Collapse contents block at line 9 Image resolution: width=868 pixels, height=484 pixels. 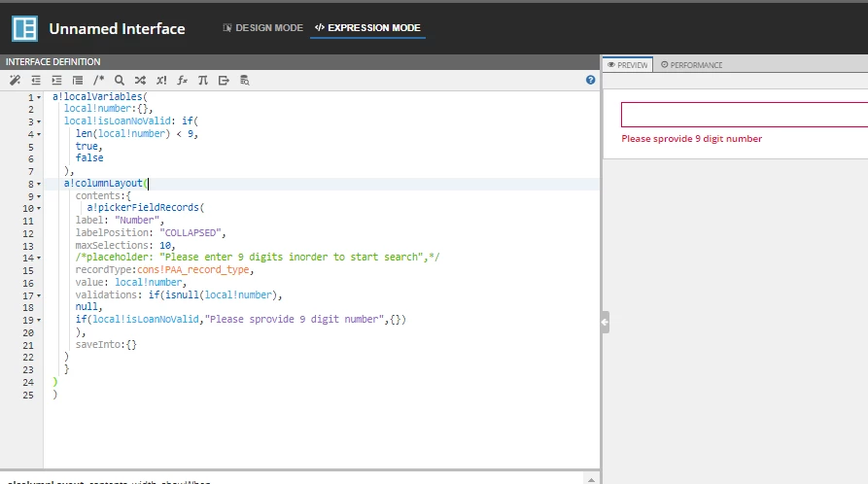pos(39,196)
